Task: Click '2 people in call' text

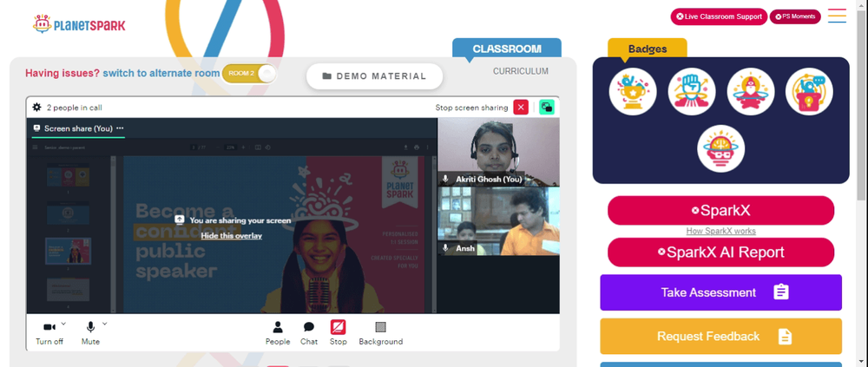Action: tap(74, 108)
